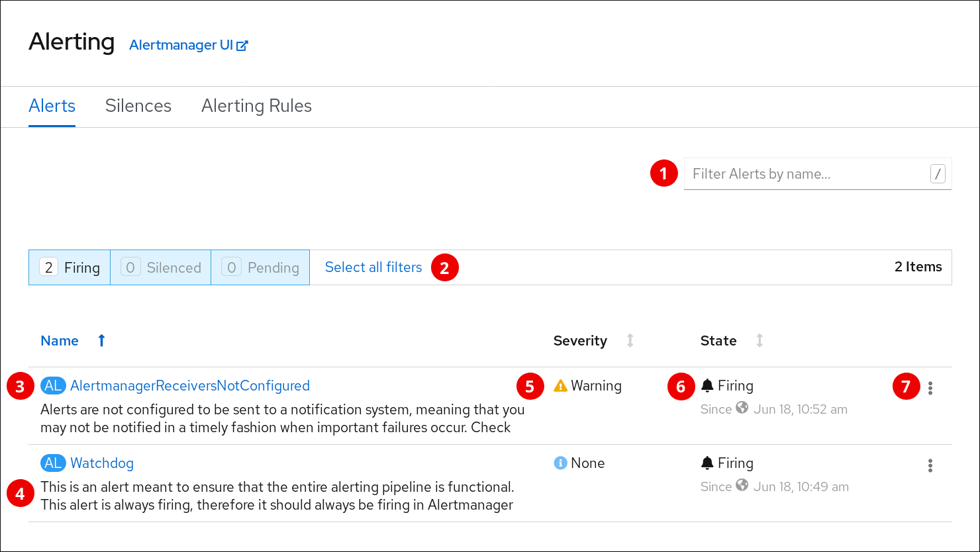This screenshot has height=552, width=980.
Task: Click the AL badge beside Watchdog
Action: (x=53, y=463)
